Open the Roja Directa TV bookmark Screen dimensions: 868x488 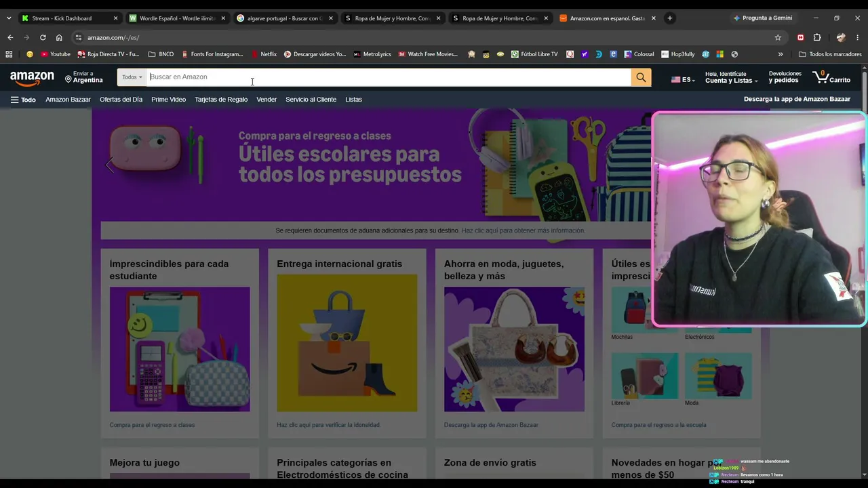(108, 54)
